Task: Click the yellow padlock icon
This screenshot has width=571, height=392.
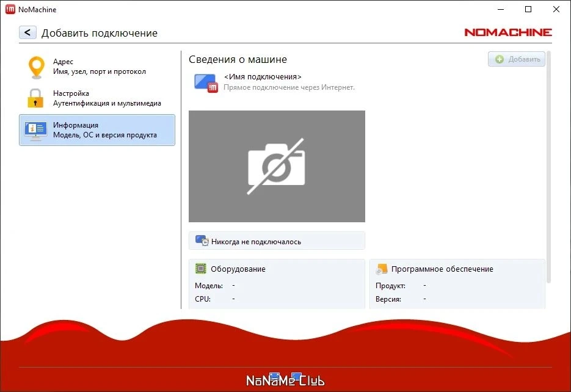Action: coord(35,98)
